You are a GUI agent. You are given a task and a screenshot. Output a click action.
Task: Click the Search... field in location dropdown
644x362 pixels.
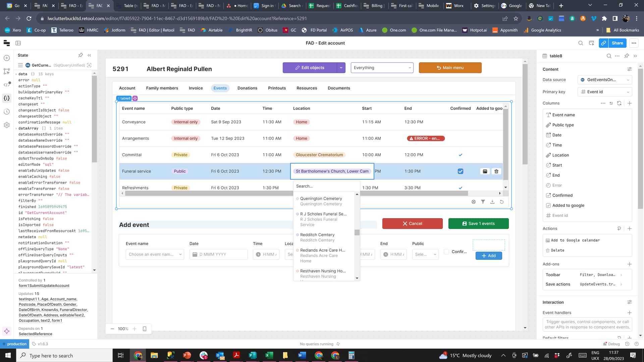326,186
